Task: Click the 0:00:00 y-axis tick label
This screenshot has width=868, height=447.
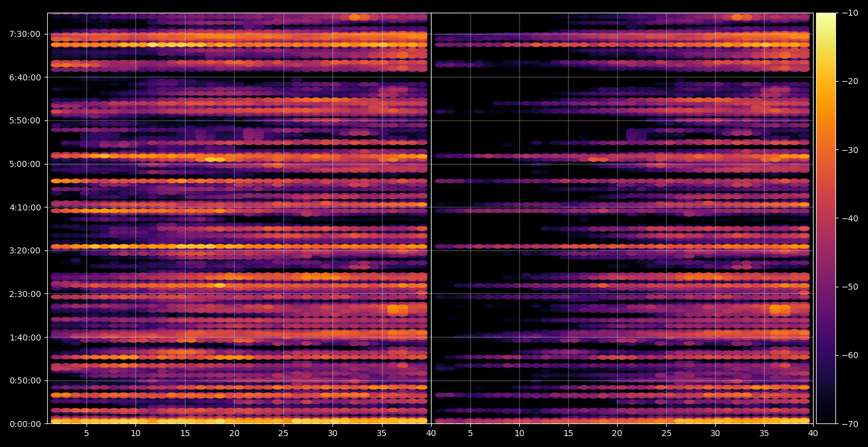Action: pyautogui.click(x=25, y=424)
